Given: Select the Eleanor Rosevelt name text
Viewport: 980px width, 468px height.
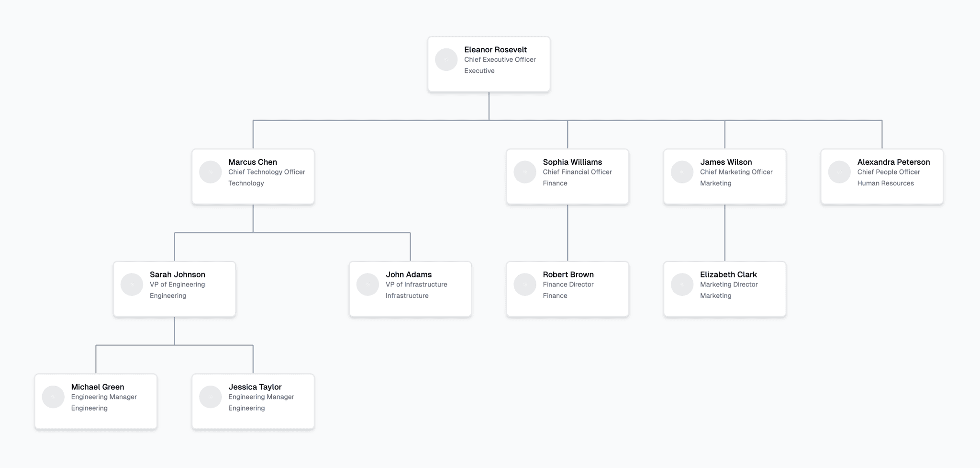Looking at the screenshot, I should (x=495, y=49).
